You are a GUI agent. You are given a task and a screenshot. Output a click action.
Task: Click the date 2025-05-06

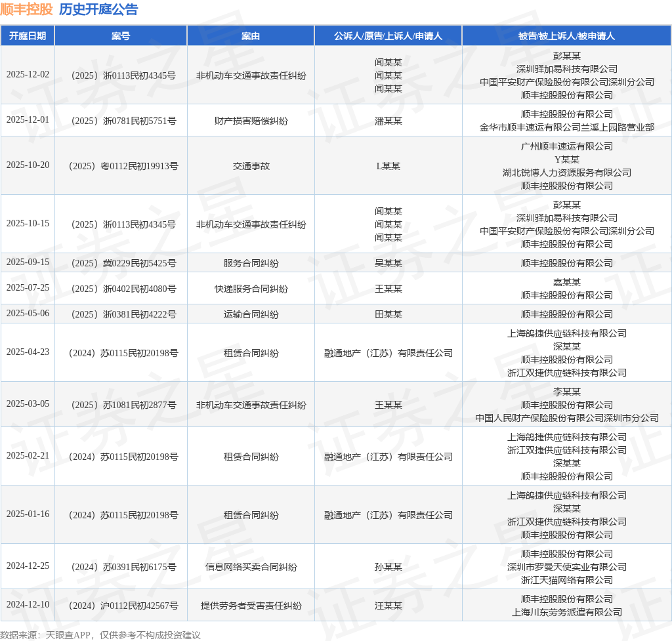[x=28, y=314]
